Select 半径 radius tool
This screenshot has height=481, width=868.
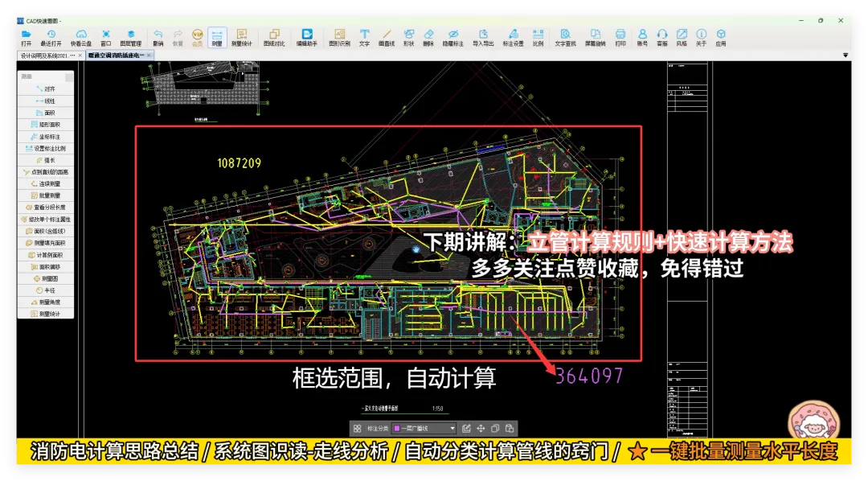click(45, 290)
